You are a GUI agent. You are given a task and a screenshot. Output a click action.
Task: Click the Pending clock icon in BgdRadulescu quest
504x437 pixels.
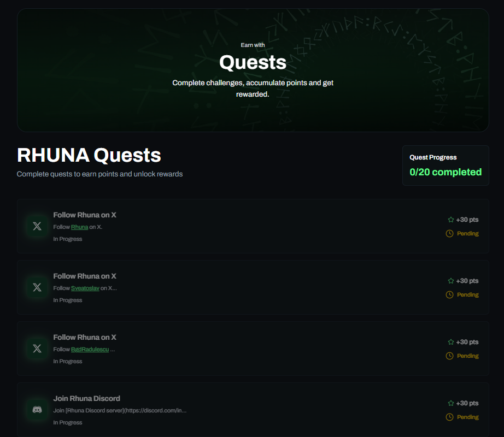click(x=449, y=356)
